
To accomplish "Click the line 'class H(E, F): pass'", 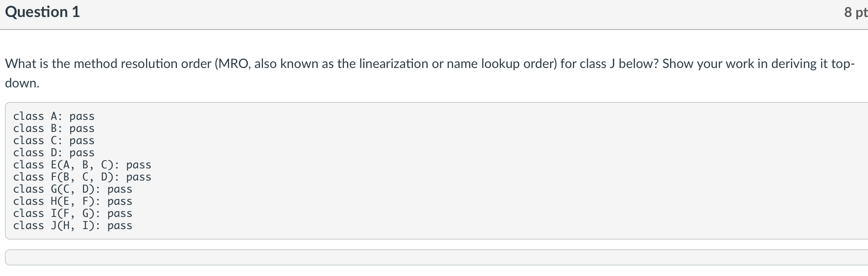I will pos(73,201).
